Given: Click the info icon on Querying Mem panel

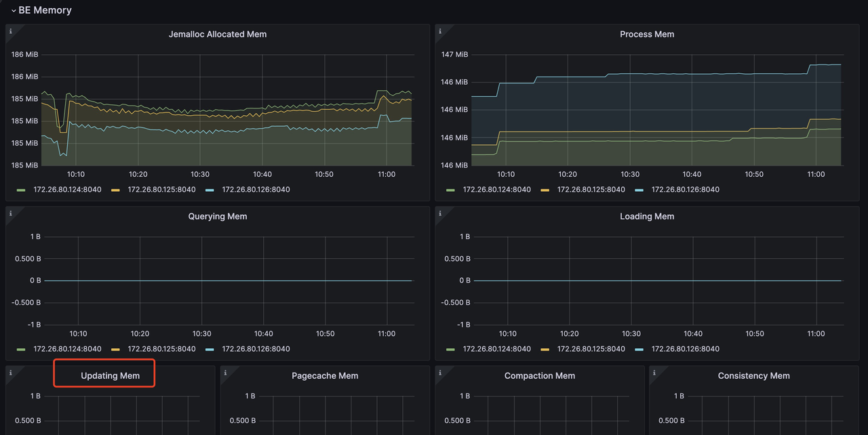Looking at the screenshot, I should coord(10,213).
